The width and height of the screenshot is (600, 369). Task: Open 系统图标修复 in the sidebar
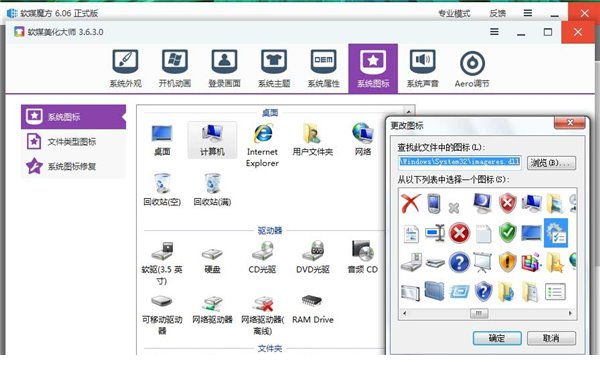[x=73, y=167]
